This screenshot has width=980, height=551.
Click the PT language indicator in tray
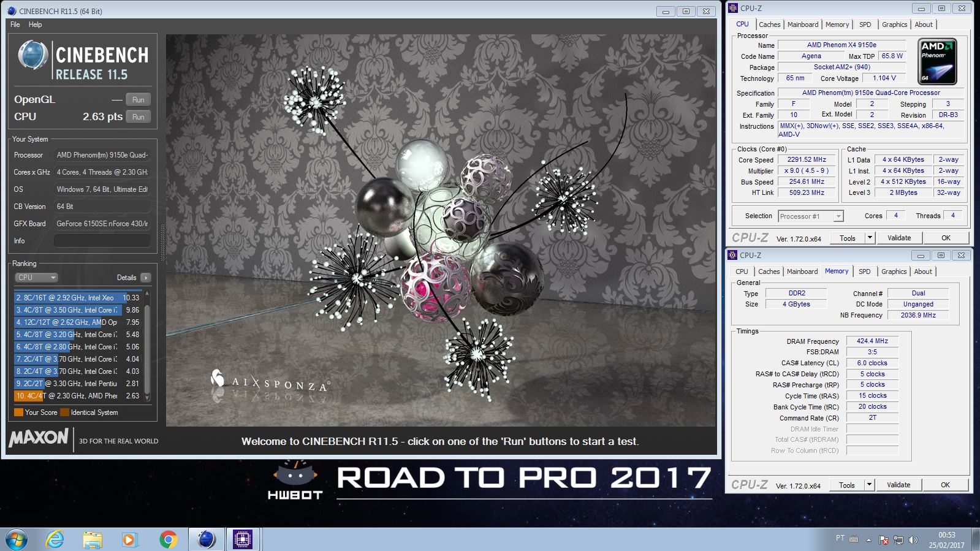pyautogui.click(x=840, y=538)
